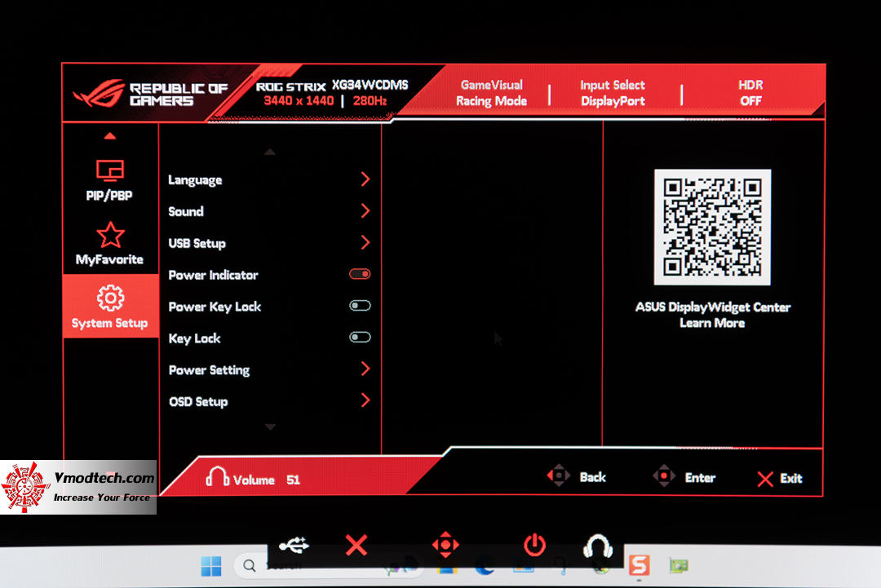
Task: Select the Sound menu item
Action: tap(186, 212)
